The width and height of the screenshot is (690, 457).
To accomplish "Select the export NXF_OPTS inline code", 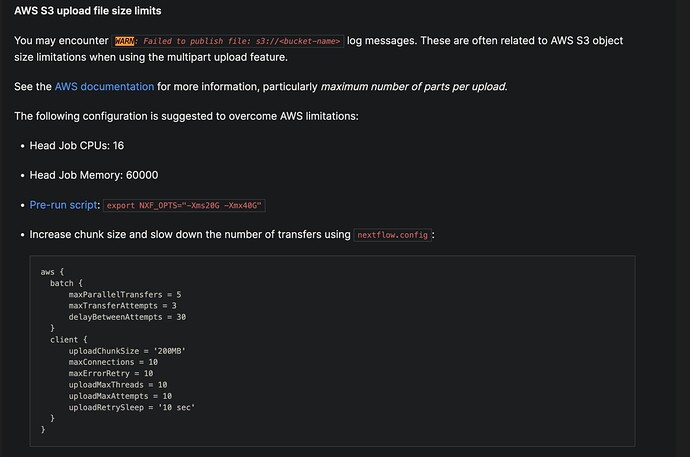I will coord(184,205).
